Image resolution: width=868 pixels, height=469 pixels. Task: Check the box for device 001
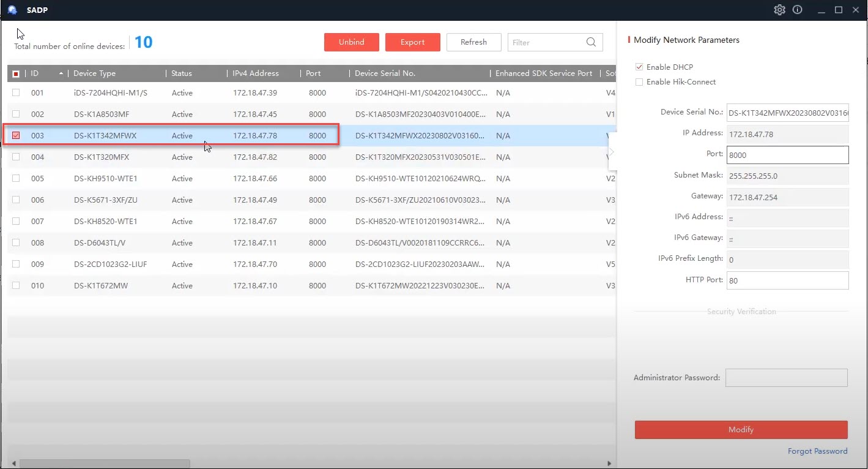click(16, 93)
